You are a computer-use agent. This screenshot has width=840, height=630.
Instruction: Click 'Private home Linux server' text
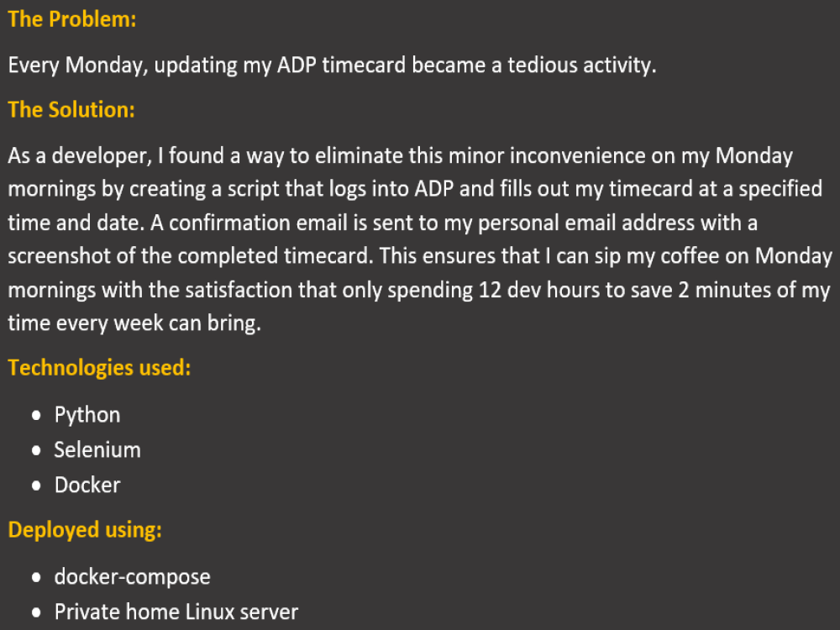[x=176, y=612]
